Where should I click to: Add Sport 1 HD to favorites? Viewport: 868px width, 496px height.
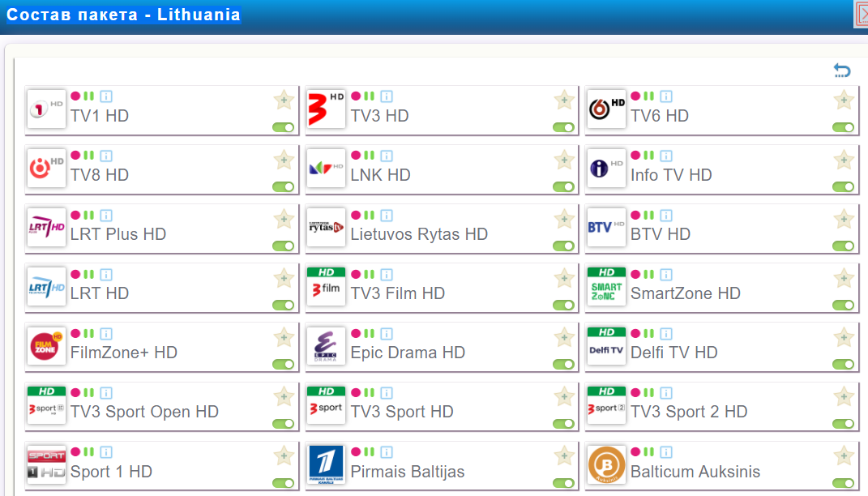(284, 455)
